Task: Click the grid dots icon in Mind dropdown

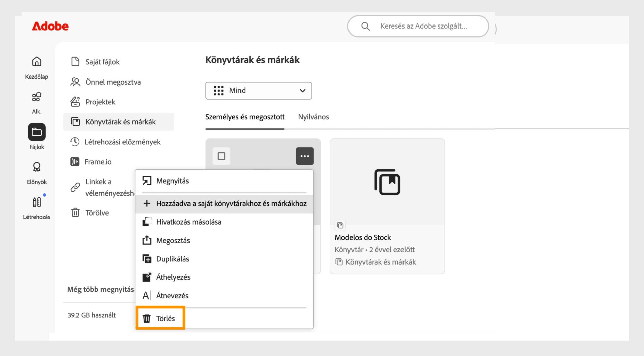Action: 219,91
